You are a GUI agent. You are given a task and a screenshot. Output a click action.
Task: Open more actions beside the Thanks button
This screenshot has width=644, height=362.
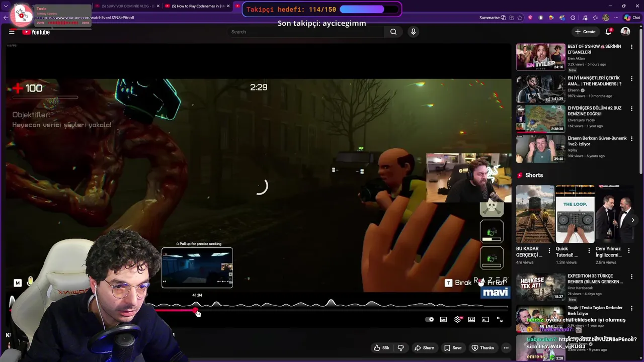tap(506, 348)
